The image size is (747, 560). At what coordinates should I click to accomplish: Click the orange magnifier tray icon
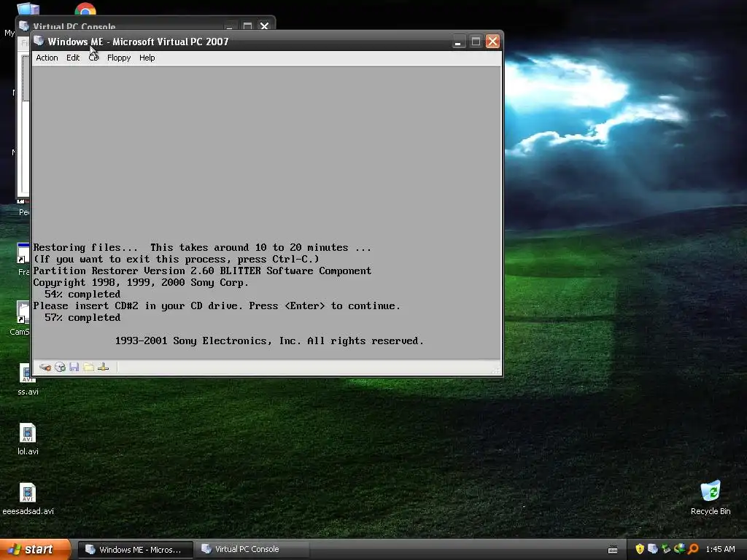(x=693, y=549)
